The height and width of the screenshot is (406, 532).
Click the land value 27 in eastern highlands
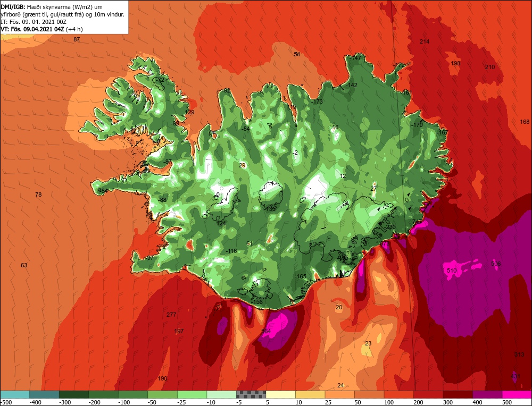click(x=373, y=189)
